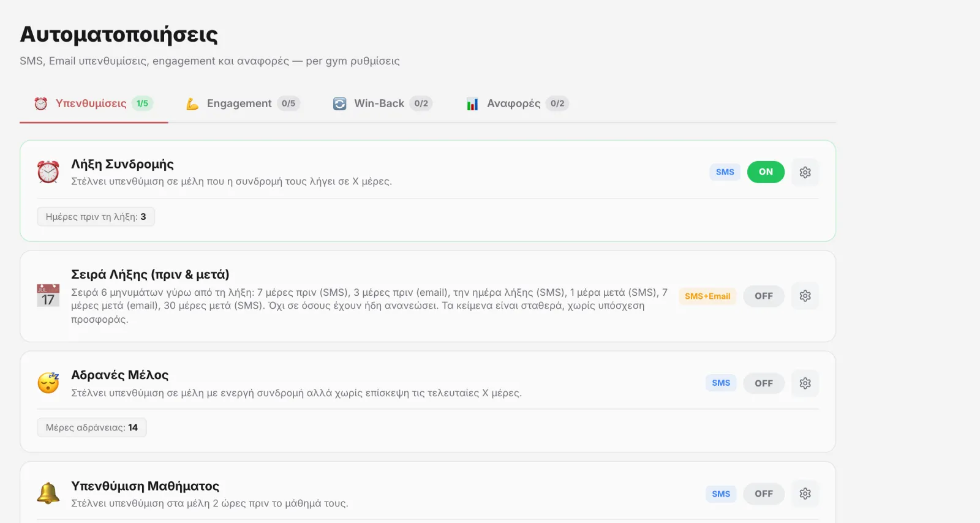Viewport: 980px width, 523px height.
Task: Click the SMS badge on Λήξη Συνδρομής
Action: pos(725,172)
